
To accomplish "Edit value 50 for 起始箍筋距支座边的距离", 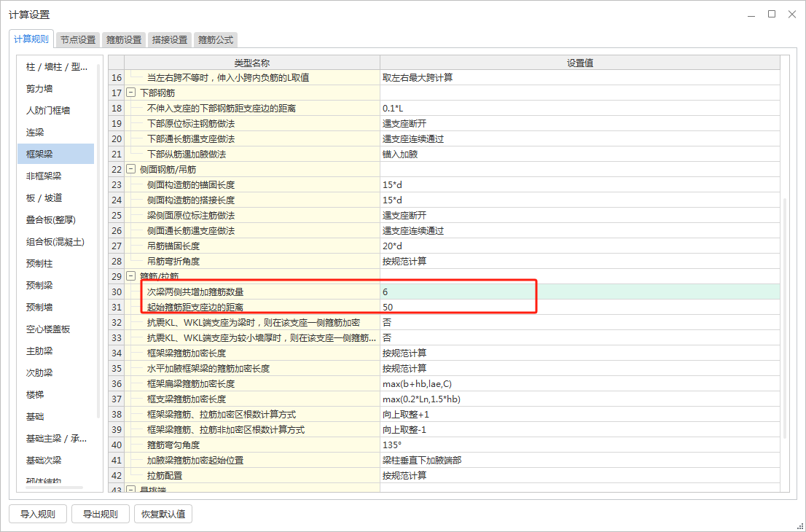I will (580, 308).
